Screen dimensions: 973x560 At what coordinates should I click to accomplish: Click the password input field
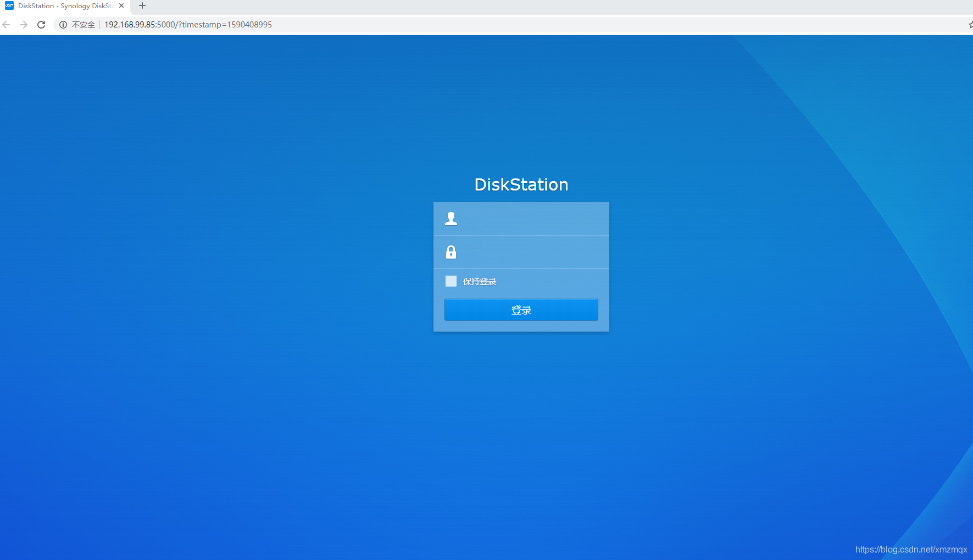521,252
